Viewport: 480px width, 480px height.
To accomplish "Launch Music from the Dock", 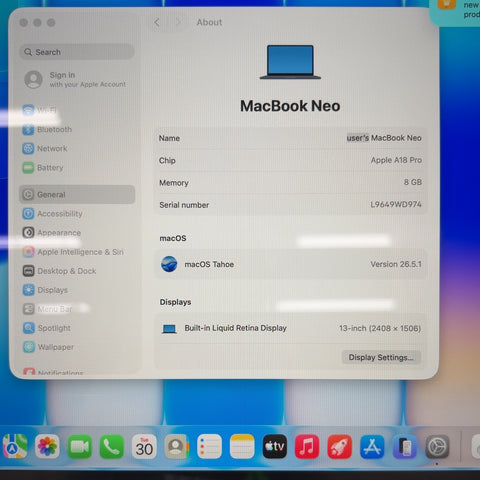I will (x=307, y=447).
